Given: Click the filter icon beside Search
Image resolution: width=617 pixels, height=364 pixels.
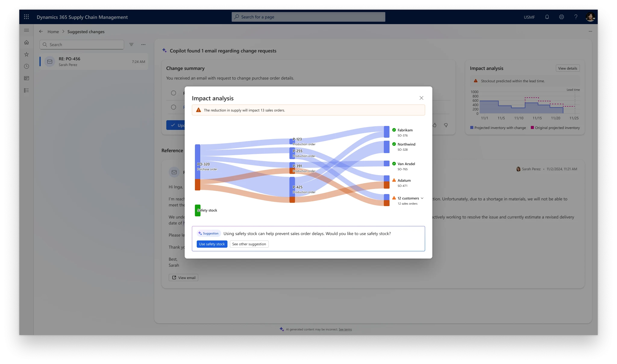Looking at the screenshot, I should pos(131,45).
